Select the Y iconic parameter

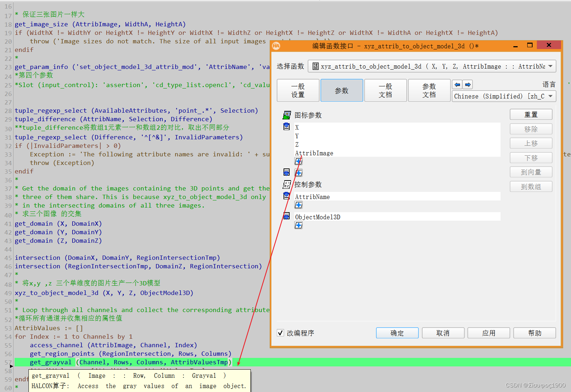(x=397, y=136)
